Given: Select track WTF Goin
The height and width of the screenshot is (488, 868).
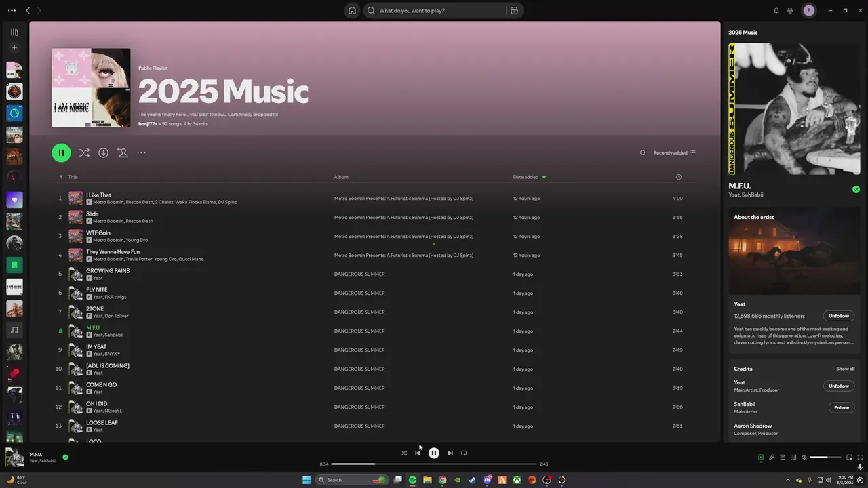Looking at the screenshot, I should pyautogui.click(x=98, y=233).
